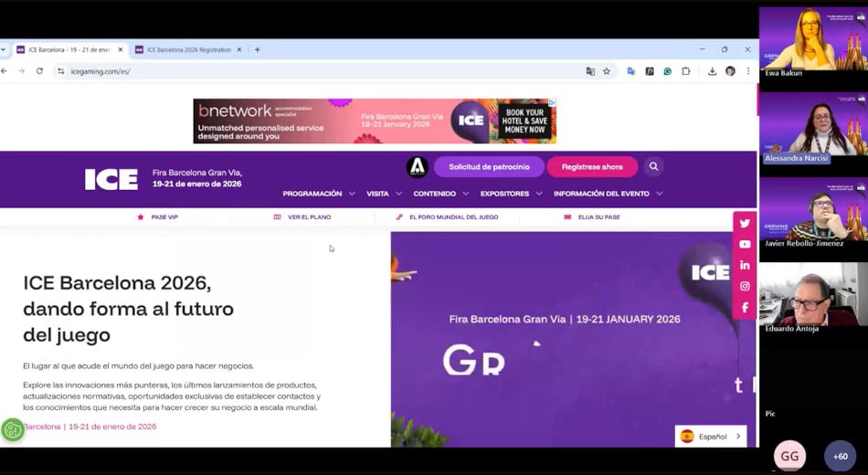Expand INFORMACIÓN DEL EVENTO menu
This screenshot has height=475, width=868.
(x=608, y=194)
